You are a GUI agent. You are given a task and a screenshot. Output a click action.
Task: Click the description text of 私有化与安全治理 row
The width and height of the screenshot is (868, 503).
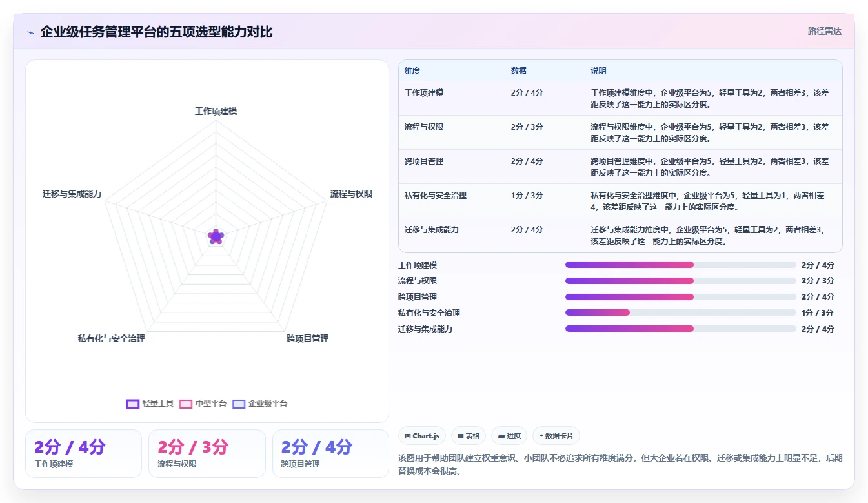pyautogui.click(x=708, y=201)
